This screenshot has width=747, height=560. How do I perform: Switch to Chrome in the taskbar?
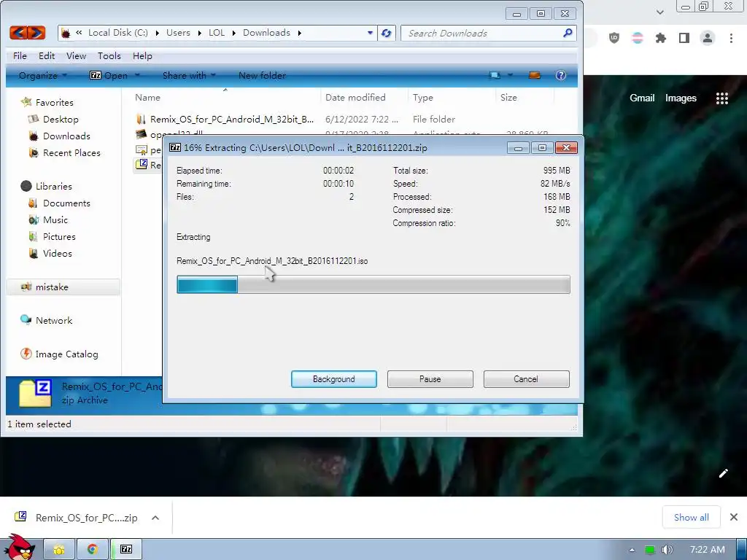(93, 550)
